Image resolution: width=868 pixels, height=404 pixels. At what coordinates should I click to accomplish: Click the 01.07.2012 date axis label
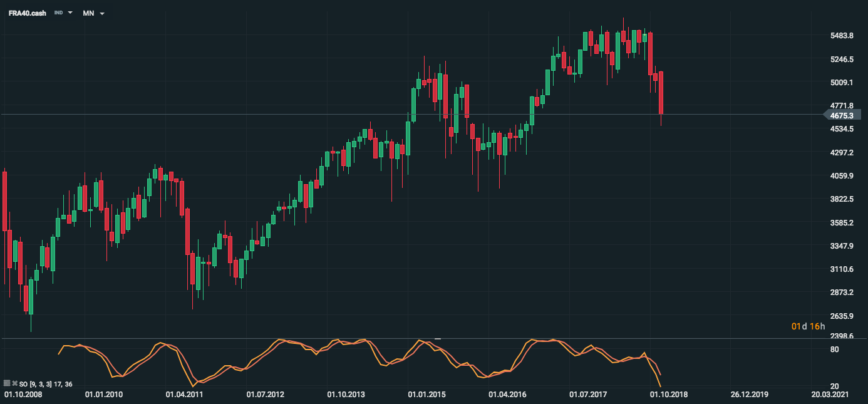click(x=266, y=395)
